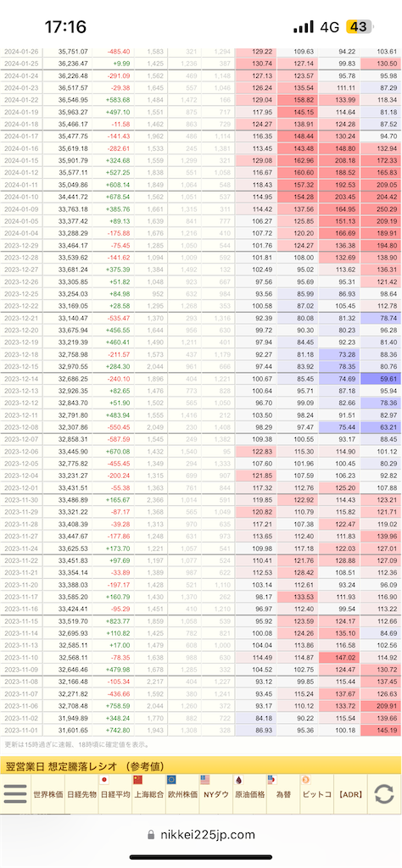Click the change value +823.77
402x868 pixels.
pyautogui.click(x=118, y=620)
